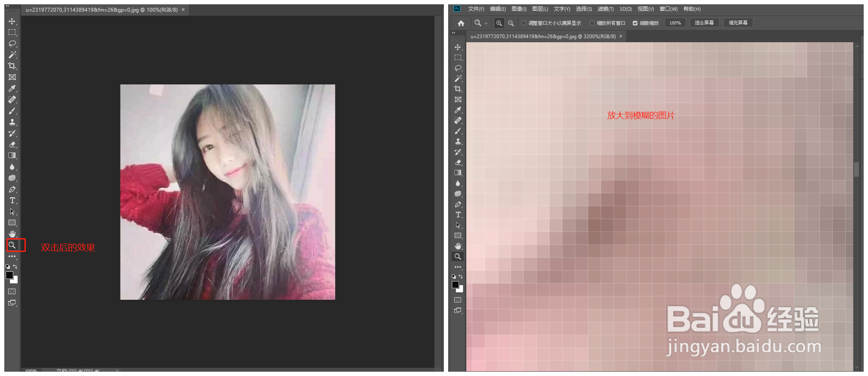The image size is (868, 376).
Task: Select History Brush tool in left window
Action: click(12, 133)
